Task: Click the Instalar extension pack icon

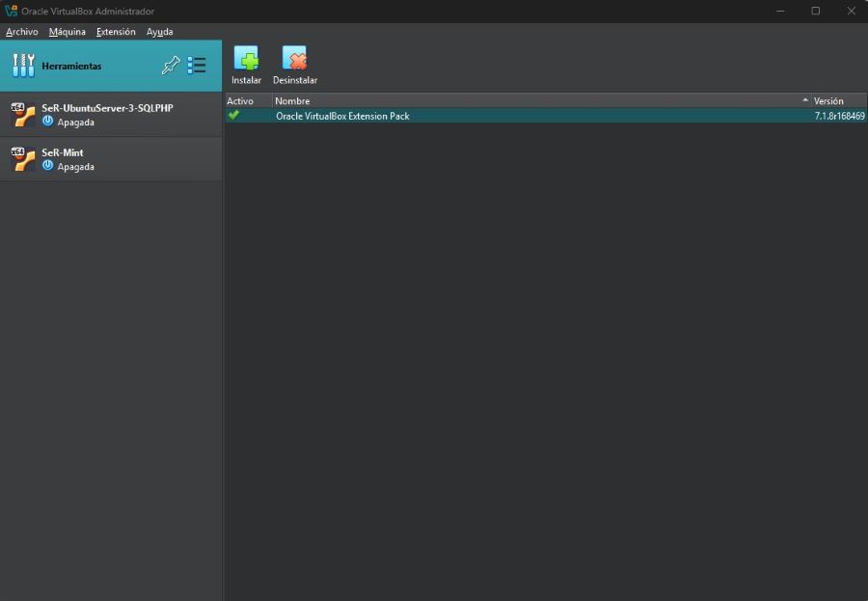Action: point(246,58)
